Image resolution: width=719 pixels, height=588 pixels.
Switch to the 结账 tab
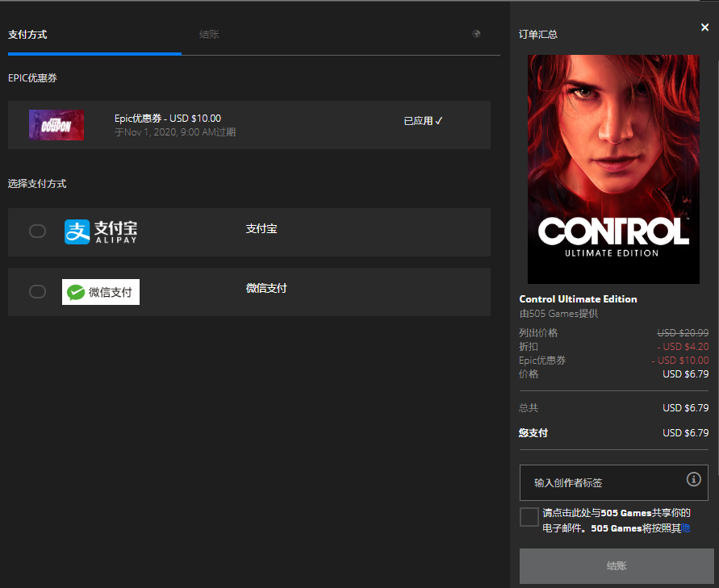(x=209, y=35)
